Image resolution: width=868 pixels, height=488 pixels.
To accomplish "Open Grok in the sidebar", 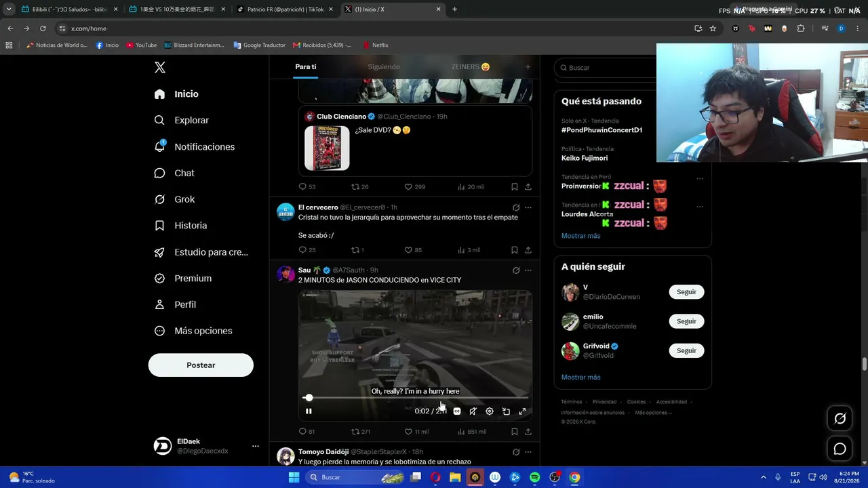I will 174,199.
